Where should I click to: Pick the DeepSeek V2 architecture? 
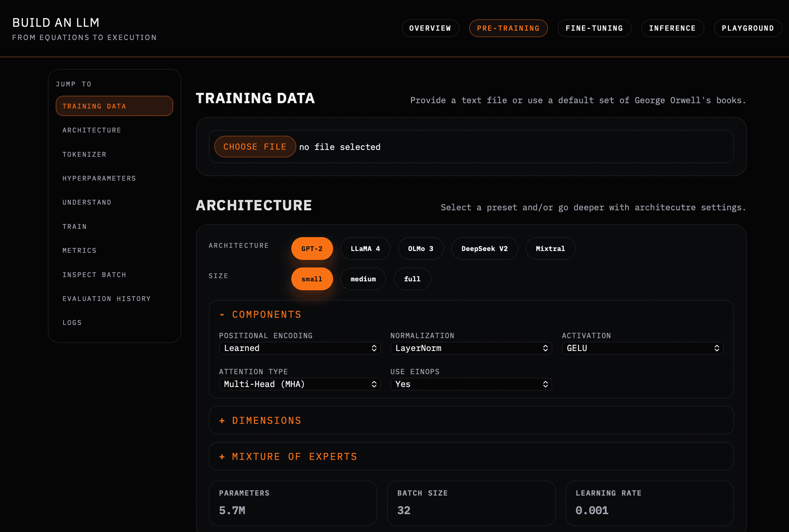point(484,249)
